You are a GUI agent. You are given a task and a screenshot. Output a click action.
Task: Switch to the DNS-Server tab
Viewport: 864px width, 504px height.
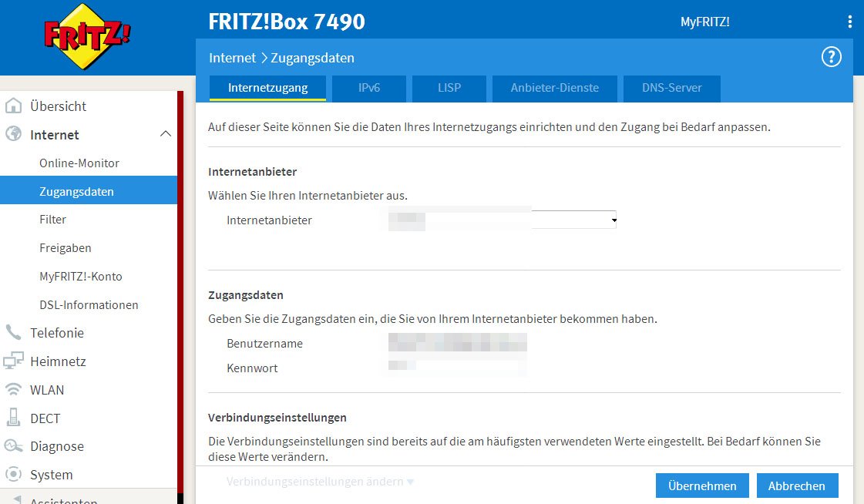coord(671,88)
